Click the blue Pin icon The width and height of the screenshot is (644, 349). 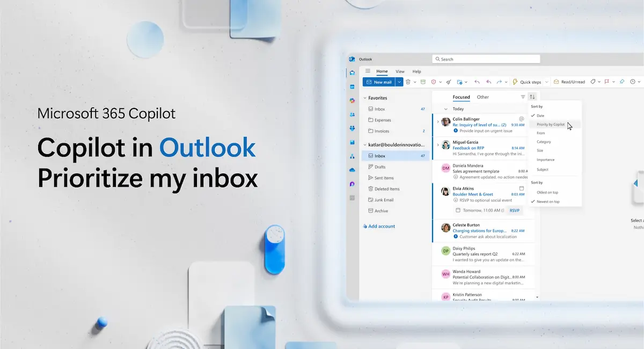tap(622, 82)
